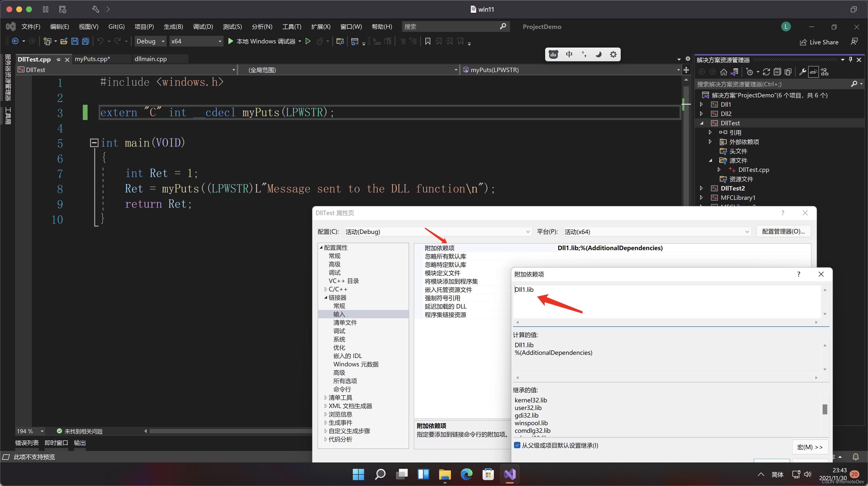Screen dimensions: 868x486
Task: Click the taskbar search magnifier icon
Action: tap(380, 474)
